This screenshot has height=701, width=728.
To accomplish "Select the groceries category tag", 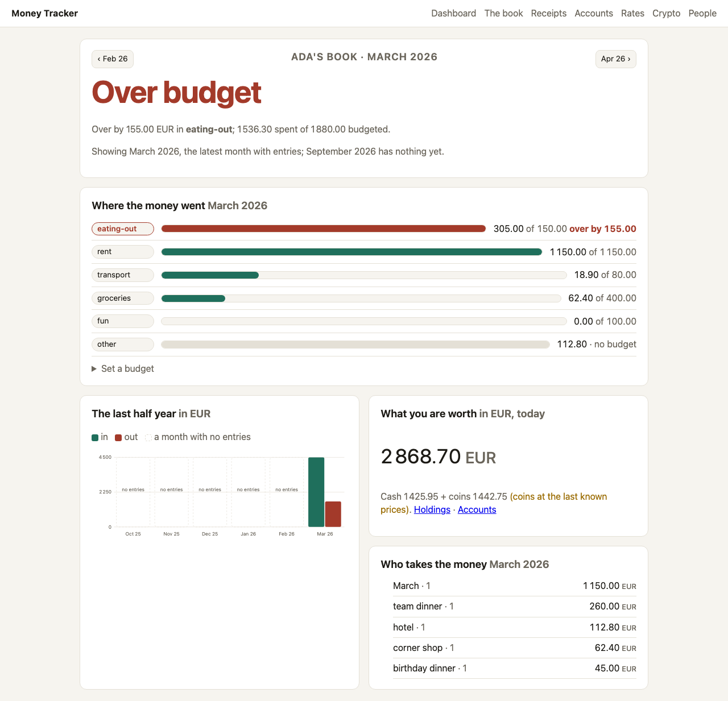I will [x=123, y=298].
